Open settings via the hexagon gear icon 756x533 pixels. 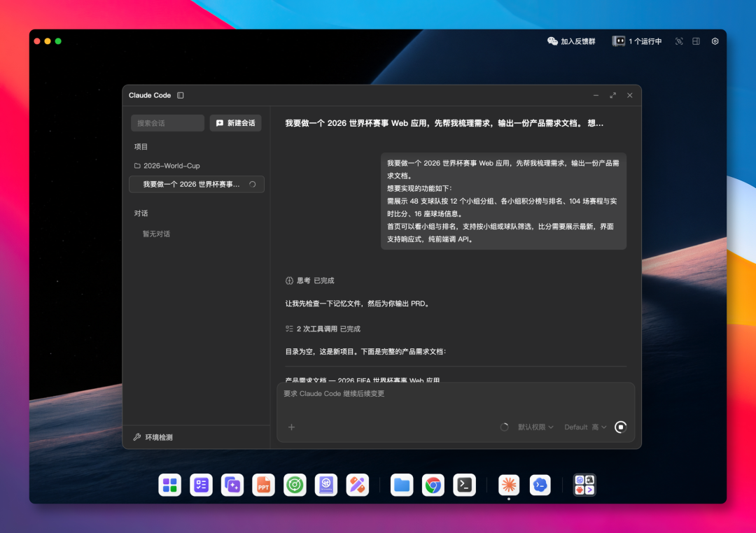(x=715, y=41)
